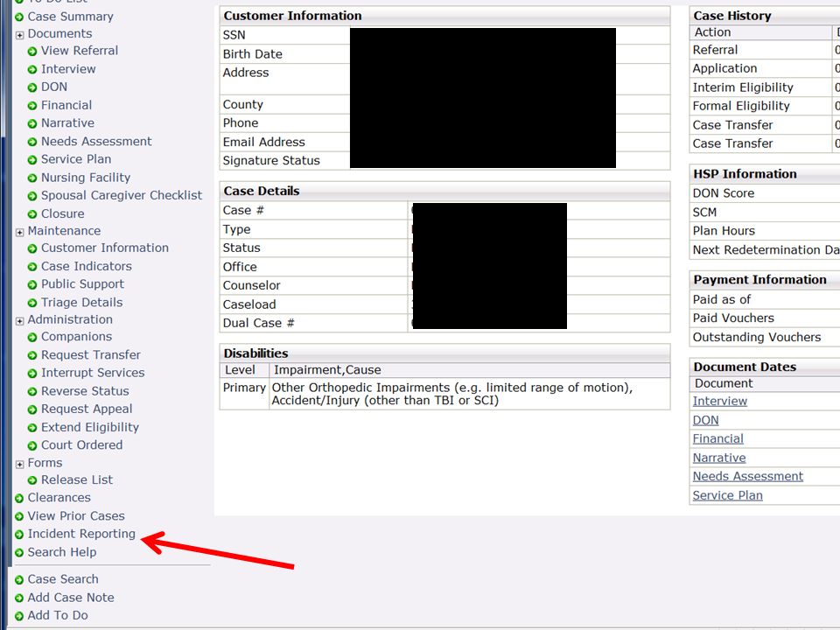Open Needs Assessment link under Document Dates
The image size is (840, 630).
click(x=748, y=476)
